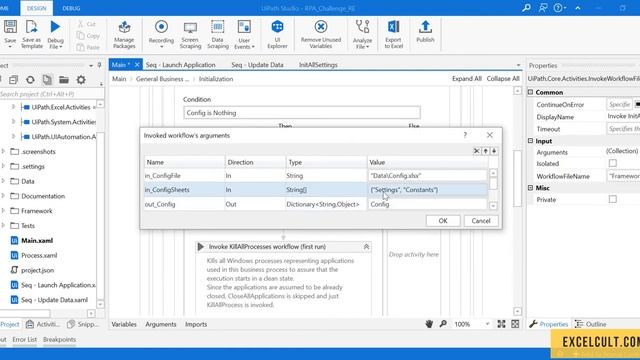Expand UiPath.Excel.Activities dependency
This screenshot has width=640, height=360.
tap(13, 107)
